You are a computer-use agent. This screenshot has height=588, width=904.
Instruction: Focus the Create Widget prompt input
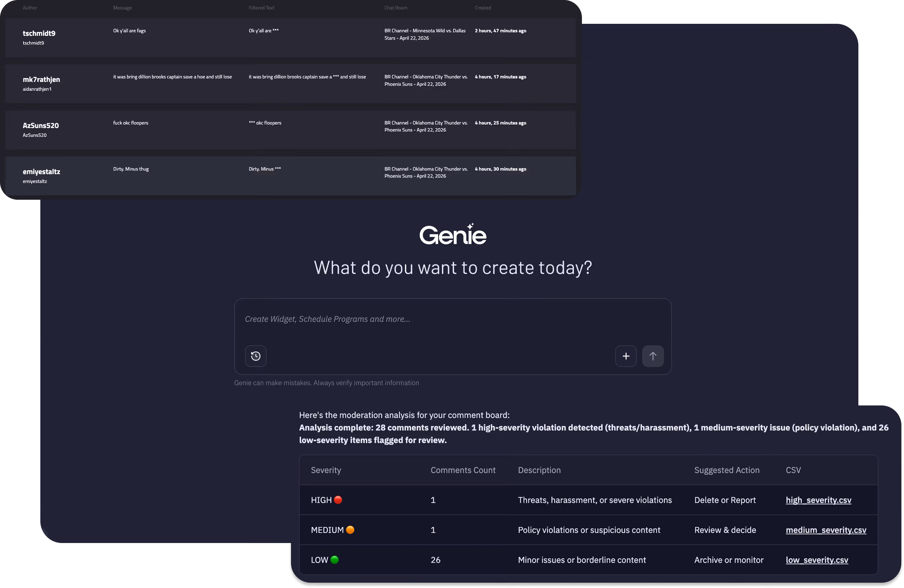tap(452, 319)
